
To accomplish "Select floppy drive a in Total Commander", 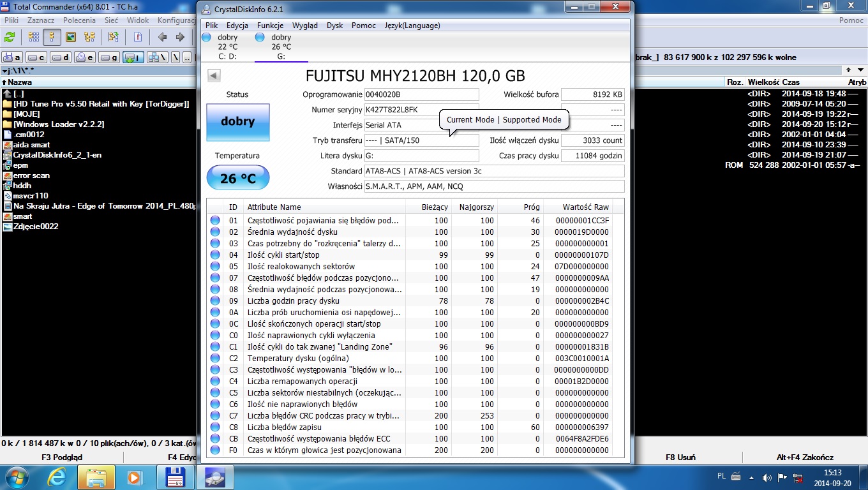I will pos(13,57).
